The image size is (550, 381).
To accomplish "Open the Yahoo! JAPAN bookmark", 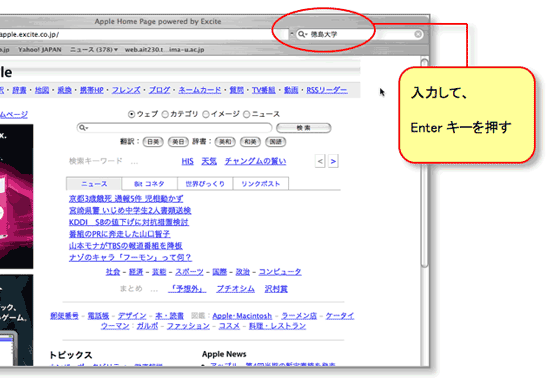I will (x=40, y=49).
